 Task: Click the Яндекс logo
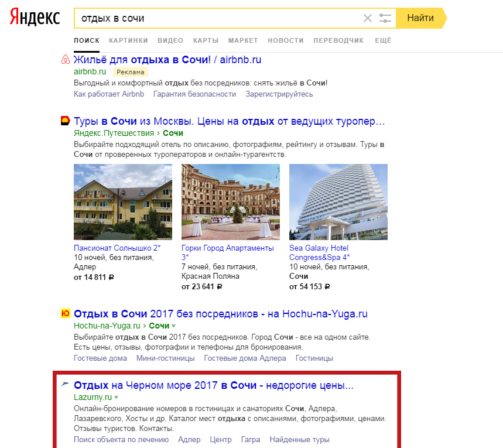click(x=35, y=18)
